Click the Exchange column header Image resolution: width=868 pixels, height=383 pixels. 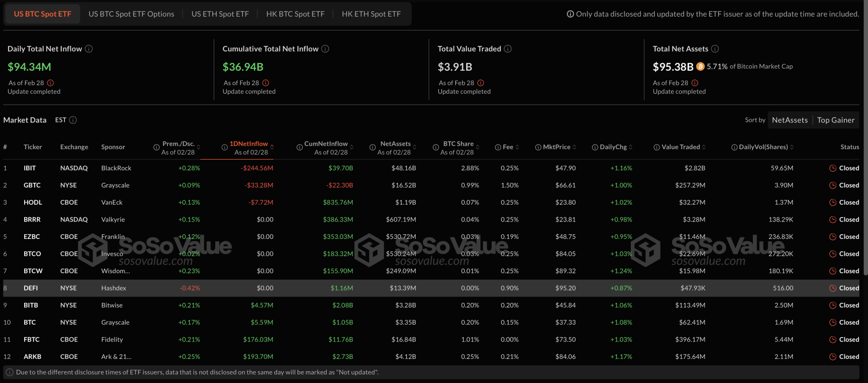pyautogui.click(x=74, y=147)
